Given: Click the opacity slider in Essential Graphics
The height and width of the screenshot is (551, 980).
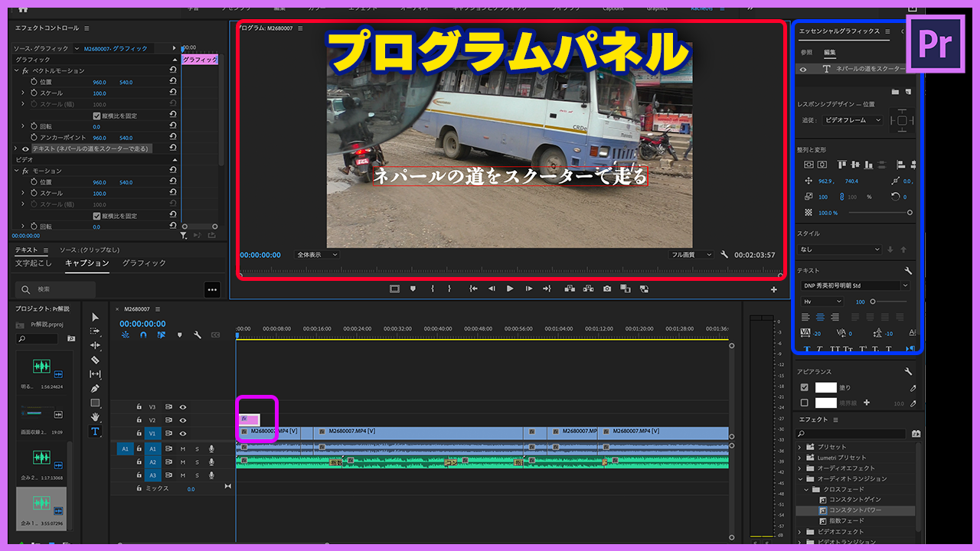Looking at the screenshot, I should point(879,213).
